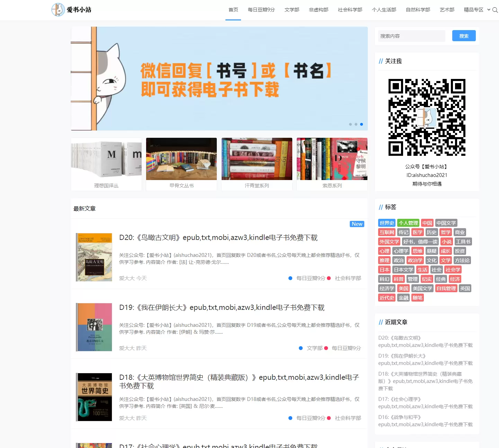Click the blue 搜索 button
This screenshot has height=448, width=499.
point(464,36)
